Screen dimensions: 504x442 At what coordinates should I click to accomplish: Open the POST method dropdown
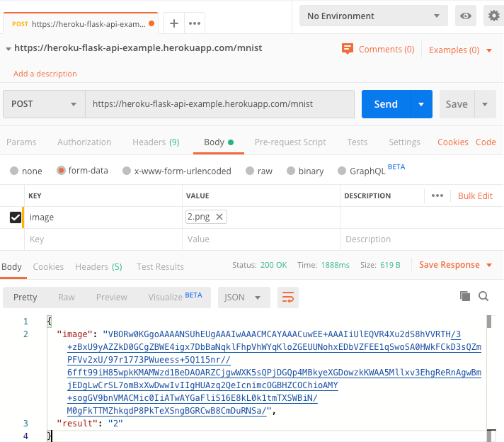[44, 104]
